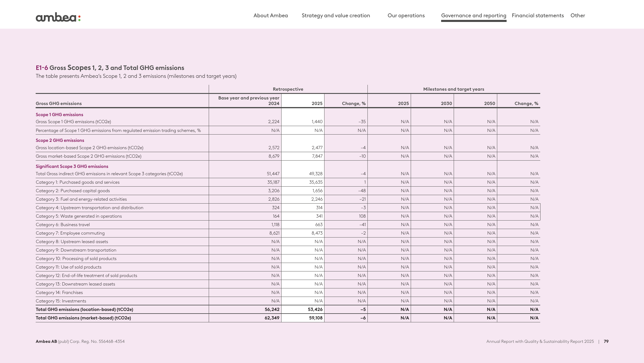
Task: Click the 35,635 Category 1 value
Action: click(316, 182)
